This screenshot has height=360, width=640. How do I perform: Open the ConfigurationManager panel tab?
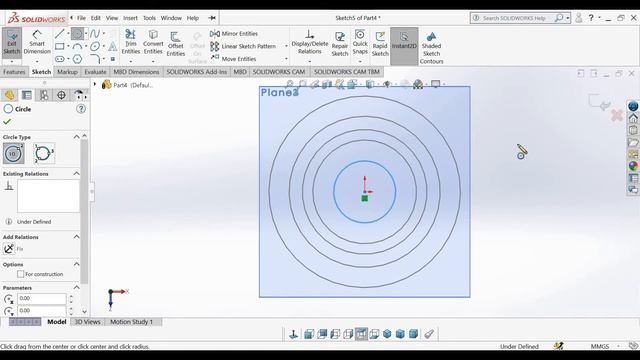[x=44, y=95]
